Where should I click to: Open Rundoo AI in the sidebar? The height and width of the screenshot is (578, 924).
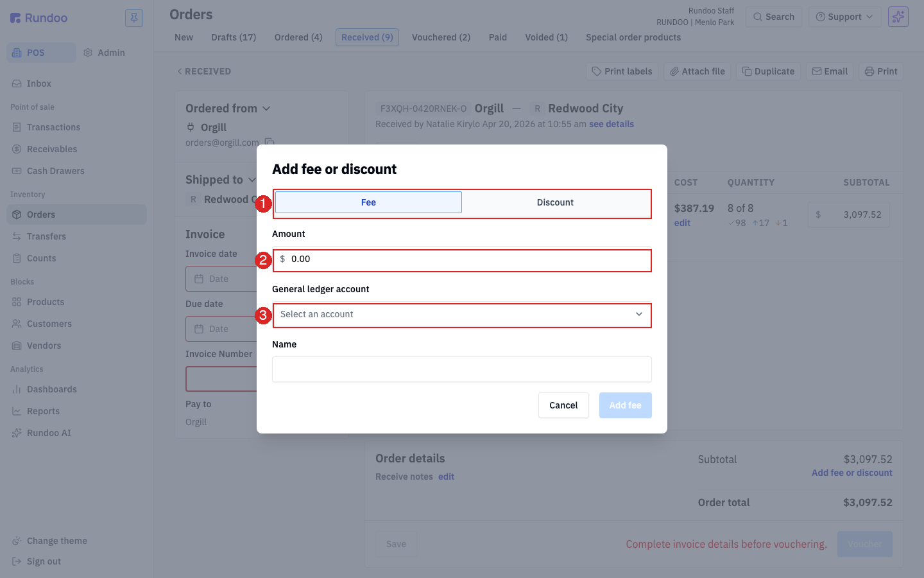tap(76, 433)
